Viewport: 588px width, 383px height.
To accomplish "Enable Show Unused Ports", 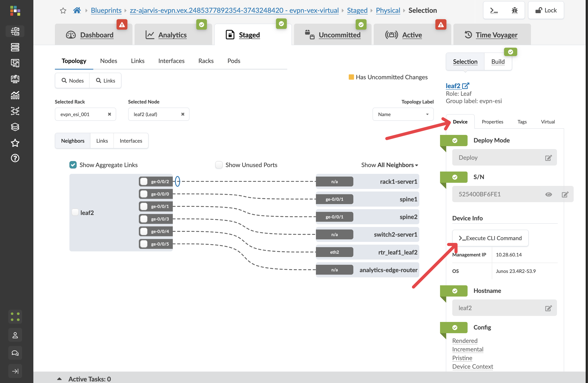I will [x=219, y=165].
